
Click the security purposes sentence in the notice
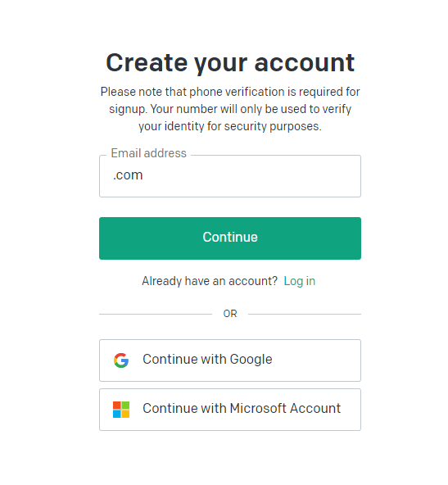click(230, 117)
